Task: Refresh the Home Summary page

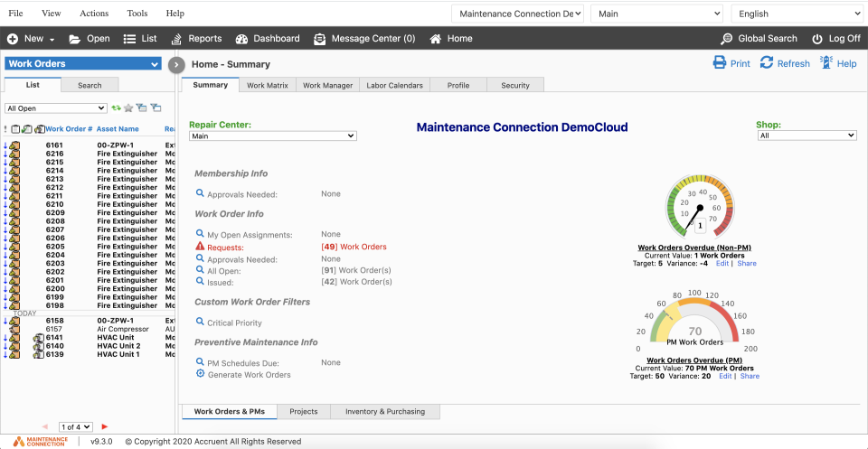Action: tap(767, 63)
